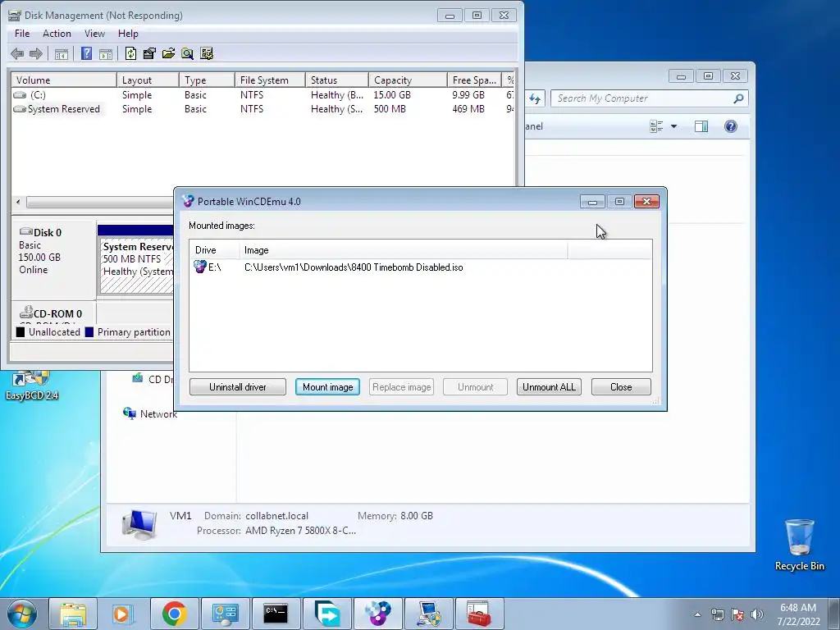The image size is (840, 630).
Task: Click the Image column header in WinCDEmu
Action: click(x=404, y=250)
